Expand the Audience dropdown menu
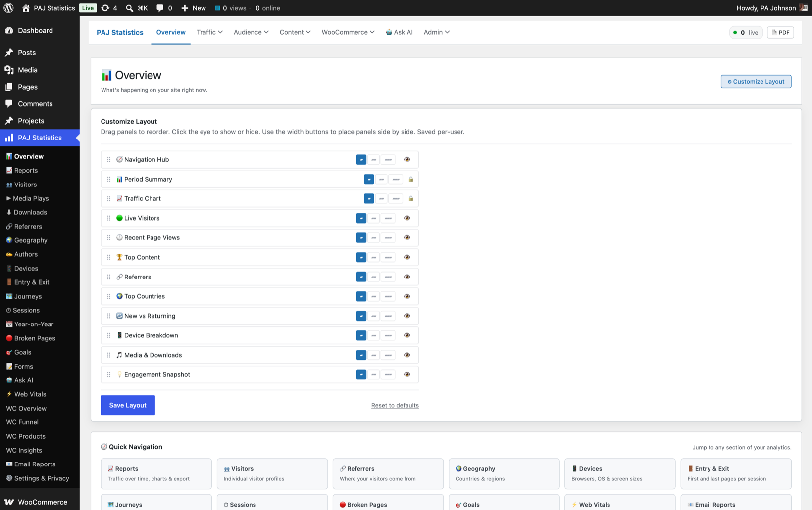 251,32
